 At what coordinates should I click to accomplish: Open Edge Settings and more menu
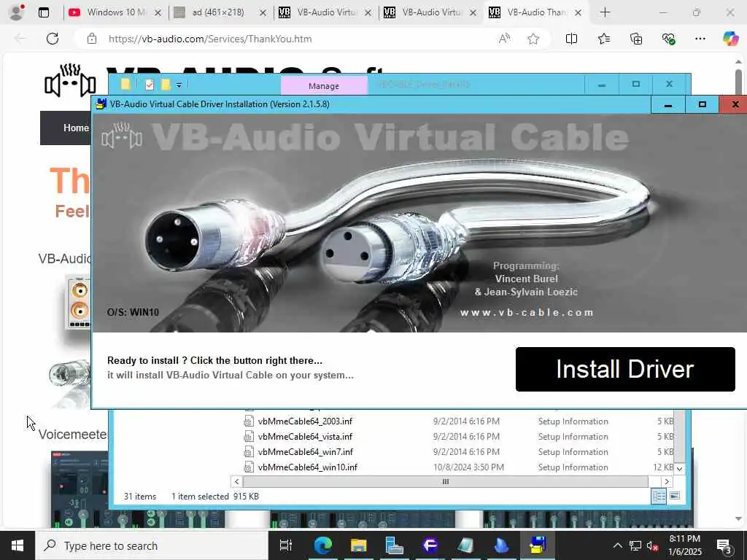click(x=700, y=39)
